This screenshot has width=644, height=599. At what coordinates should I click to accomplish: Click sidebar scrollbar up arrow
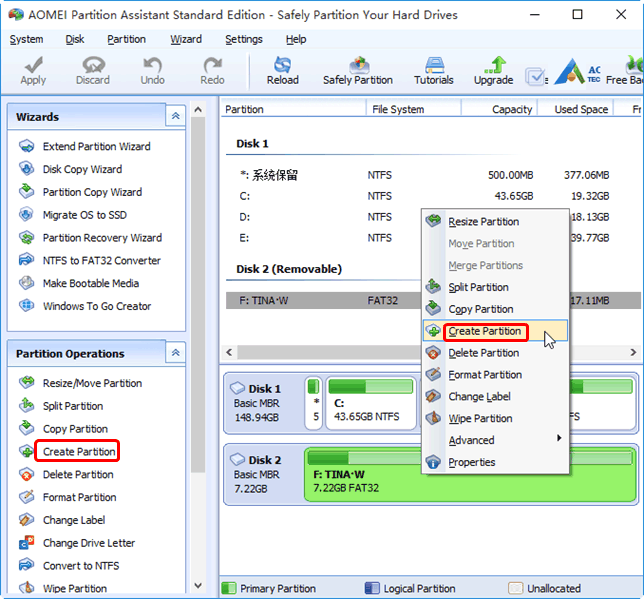tap(198, 110)
